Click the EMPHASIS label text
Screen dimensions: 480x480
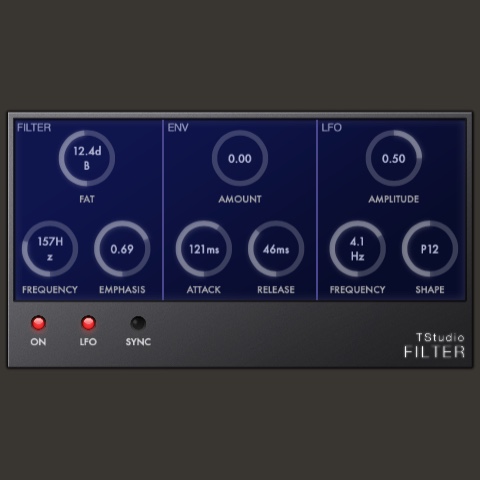pyautogui.click(x=122, y=290)
